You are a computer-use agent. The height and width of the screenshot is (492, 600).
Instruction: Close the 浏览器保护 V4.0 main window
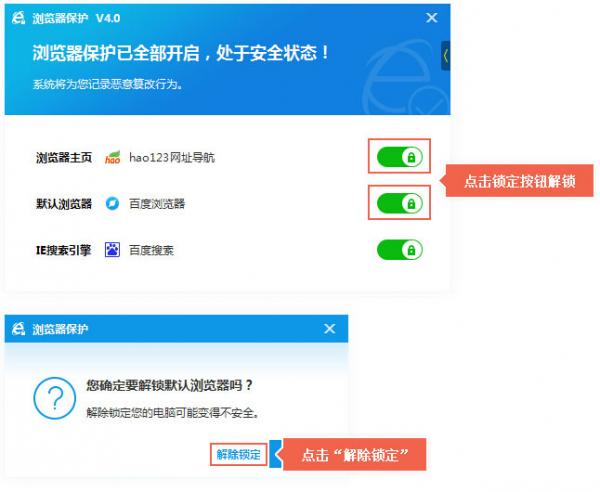tap(432, 18)
